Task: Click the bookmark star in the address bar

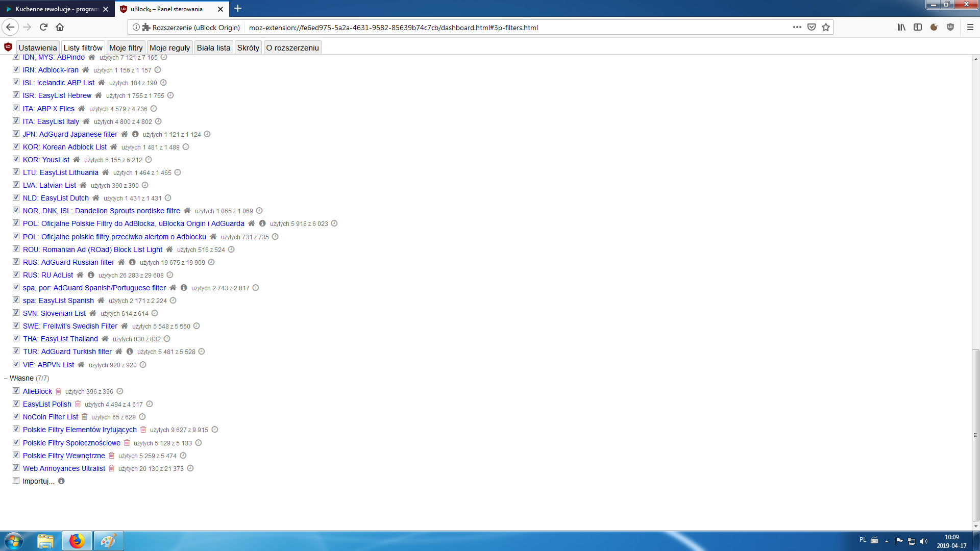Action: tap(825, 27)
